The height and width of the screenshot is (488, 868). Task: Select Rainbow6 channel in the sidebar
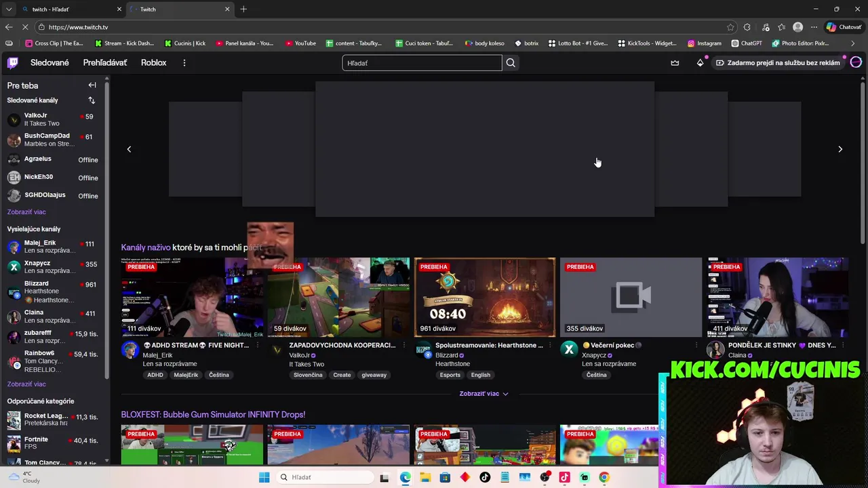pyautogui.click(x=53, y=362)
